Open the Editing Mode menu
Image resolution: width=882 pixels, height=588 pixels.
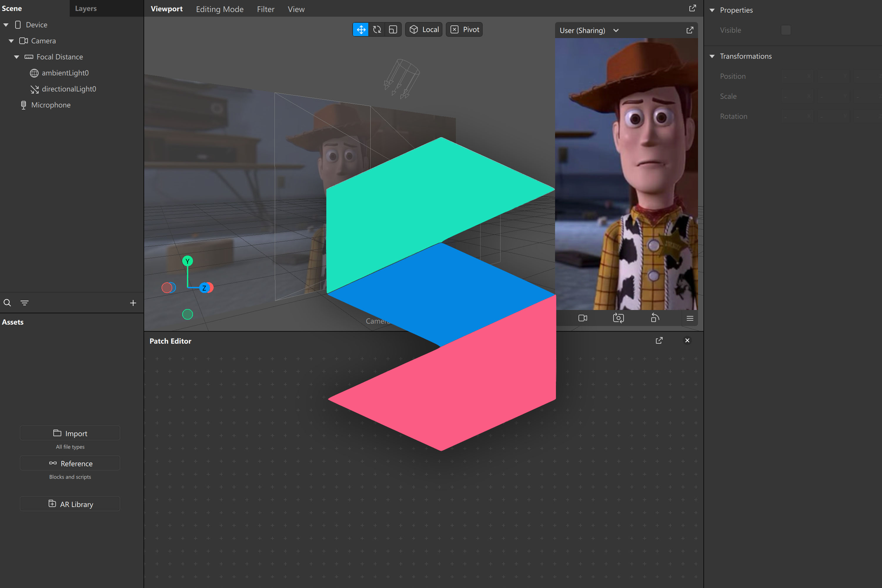pyautogui.click(x=220, y=9)
